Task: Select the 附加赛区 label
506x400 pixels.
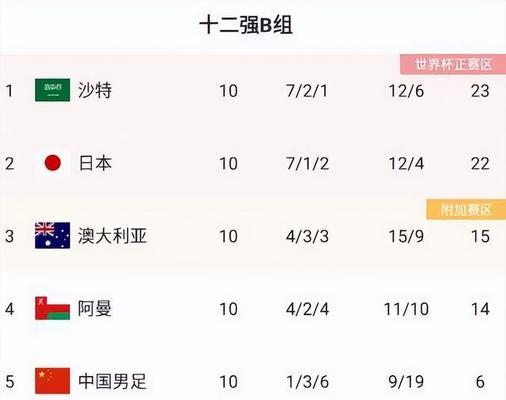Action: pos(466,210)
